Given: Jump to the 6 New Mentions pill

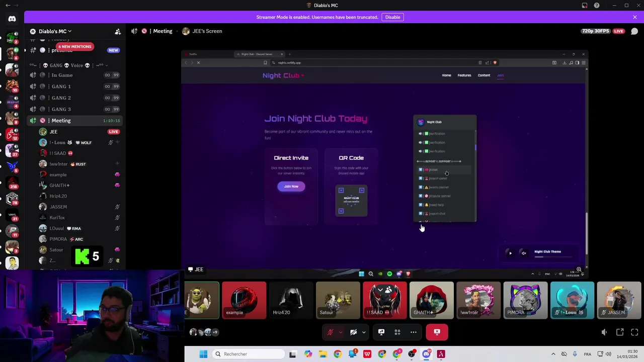Looking at the screenshot, I should (x=74, y=46).
